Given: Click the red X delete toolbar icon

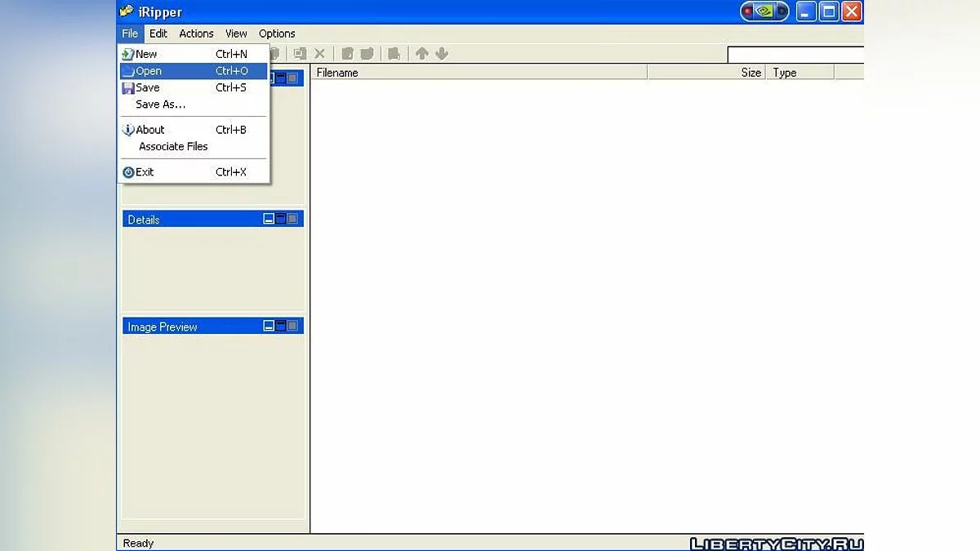Looking at the screenshot, I should click(319, 54).
